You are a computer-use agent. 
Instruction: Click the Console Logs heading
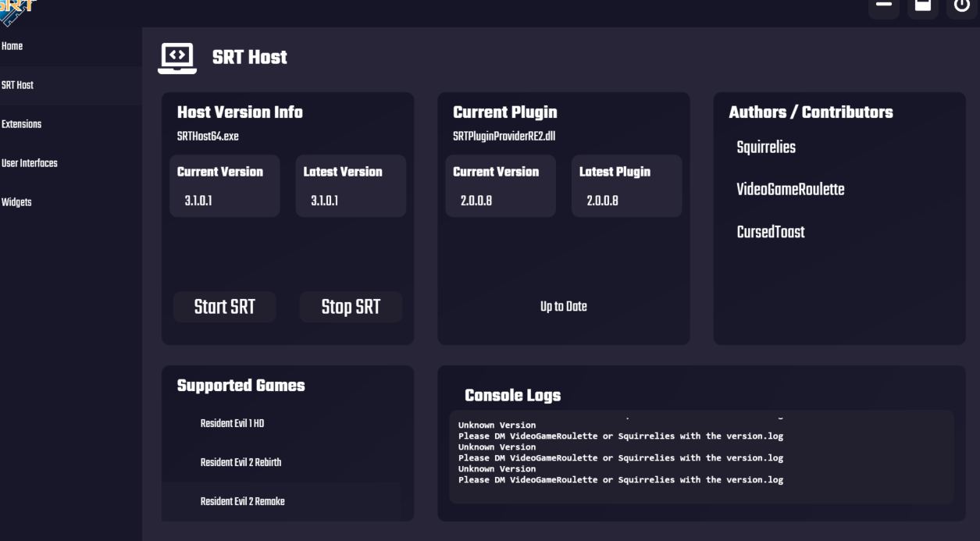(x=512, y=396)
